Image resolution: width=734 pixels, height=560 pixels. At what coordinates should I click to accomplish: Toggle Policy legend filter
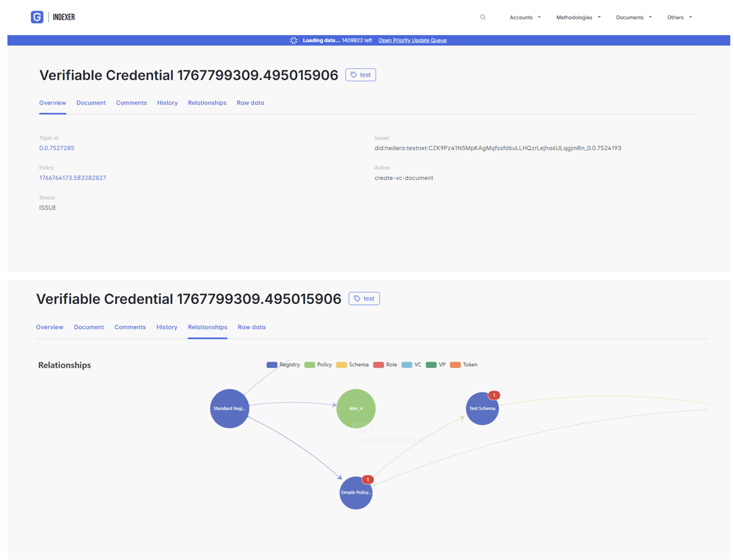click(x=318, y=365)
